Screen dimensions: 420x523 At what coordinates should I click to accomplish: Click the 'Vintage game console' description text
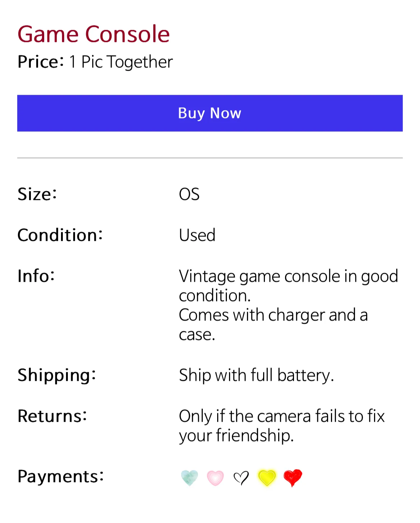pyautogui.click(x=288, y=305)
